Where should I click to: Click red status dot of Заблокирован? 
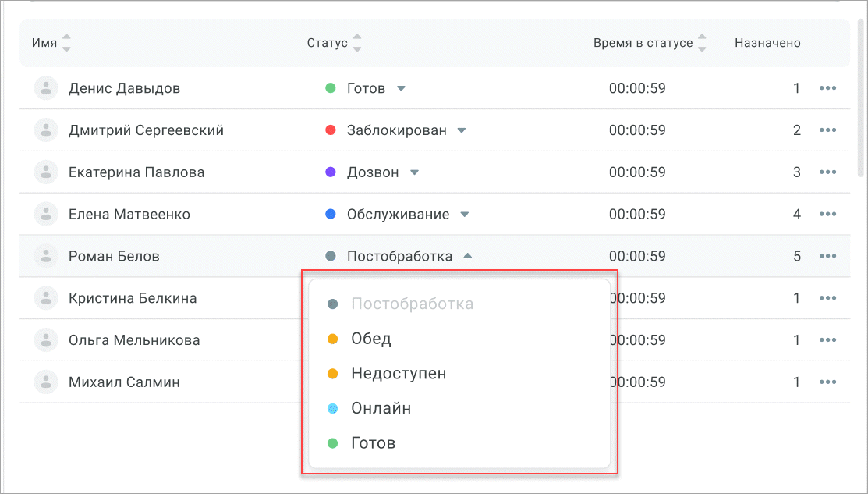tap(331, 130)
